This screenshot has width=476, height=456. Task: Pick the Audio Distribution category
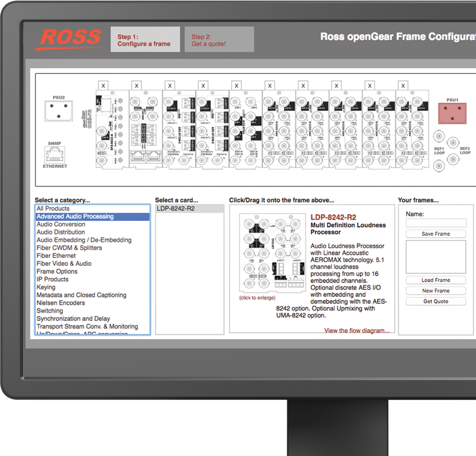[x=93, y=232]
